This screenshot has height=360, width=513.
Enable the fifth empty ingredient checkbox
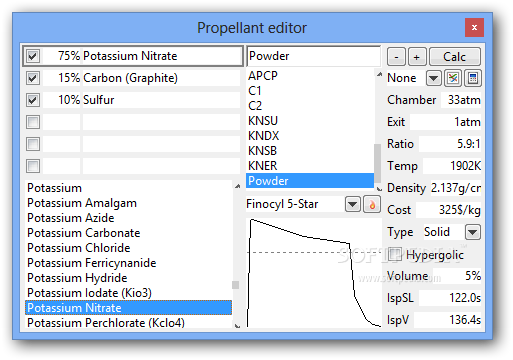click(33, 144)
